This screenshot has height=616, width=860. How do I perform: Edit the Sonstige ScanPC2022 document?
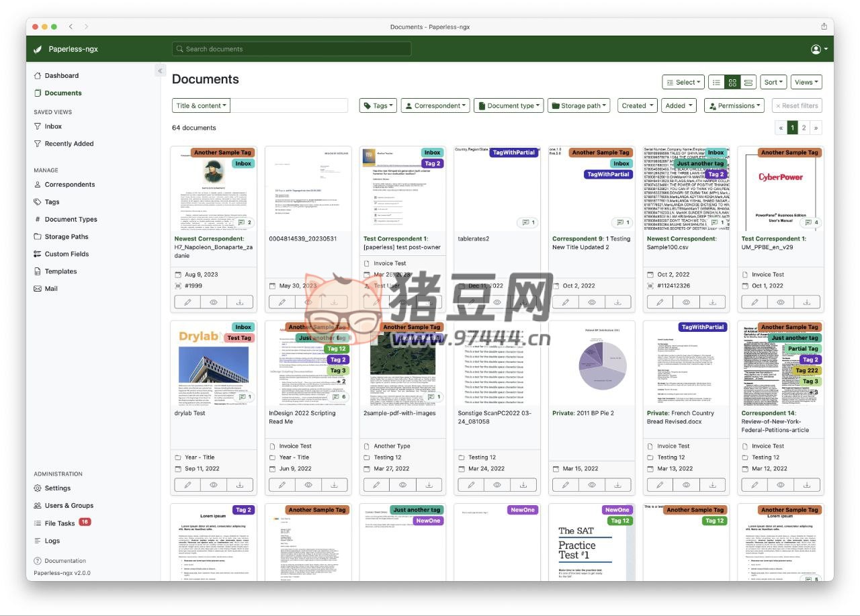point(471,485)
